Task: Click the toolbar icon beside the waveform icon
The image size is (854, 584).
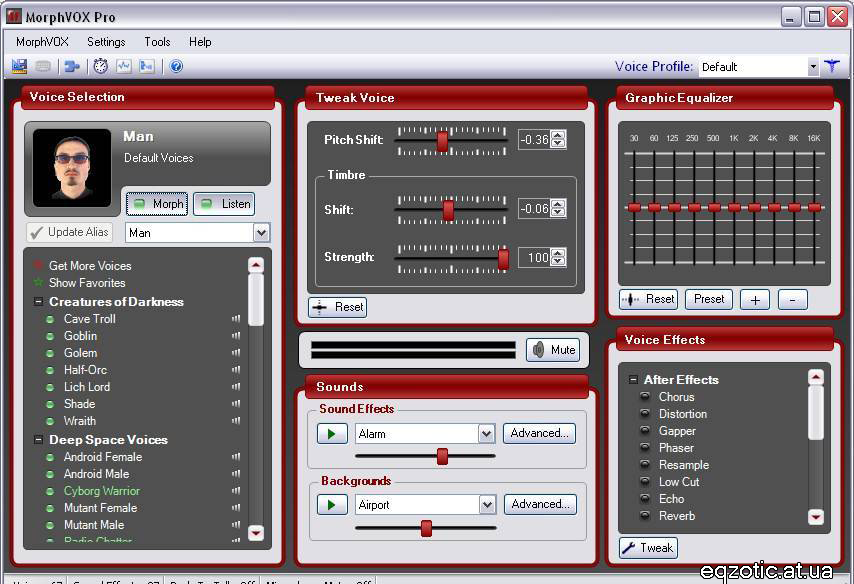Action: pos(147,66)
